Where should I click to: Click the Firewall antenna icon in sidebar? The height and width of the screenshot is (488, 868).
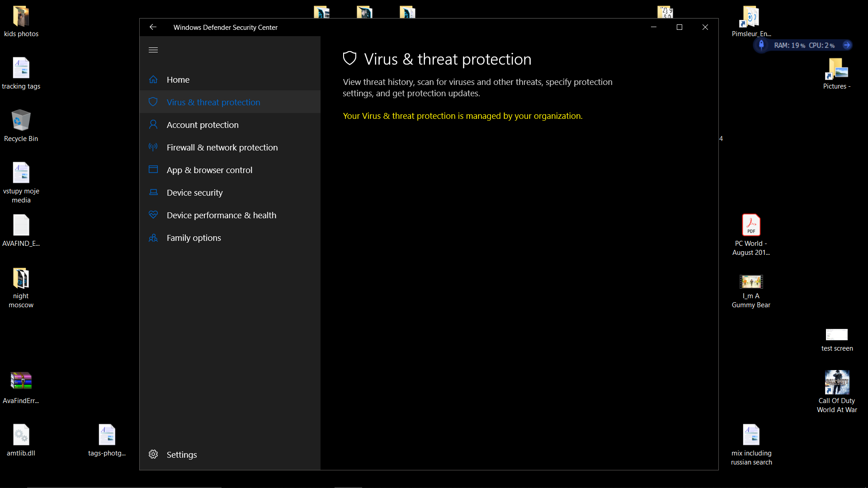tap(153, 147)
